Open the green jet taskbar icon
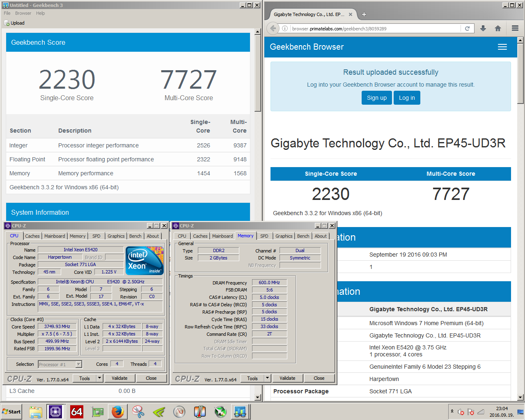 click(x=220, y=411)
